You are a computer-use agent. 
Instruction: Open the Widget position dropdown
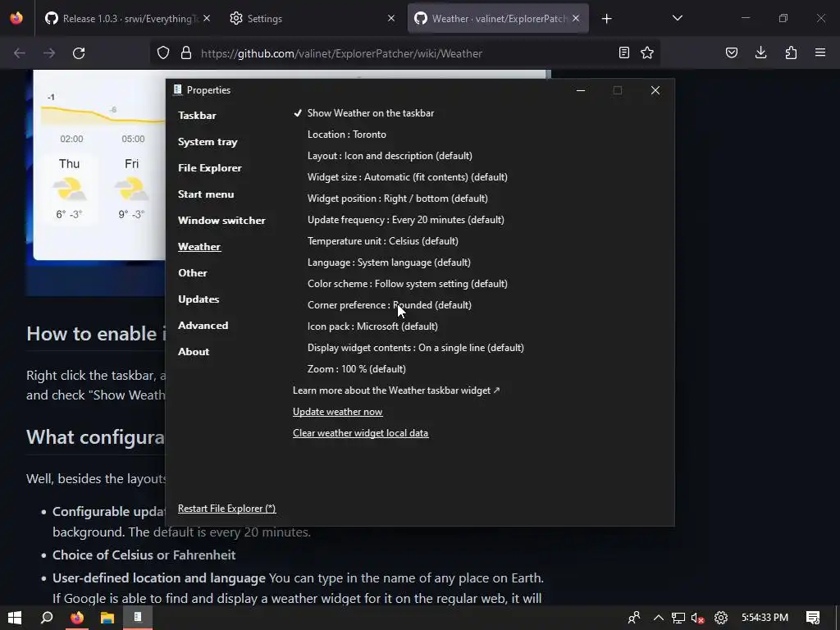pos(398,199)
